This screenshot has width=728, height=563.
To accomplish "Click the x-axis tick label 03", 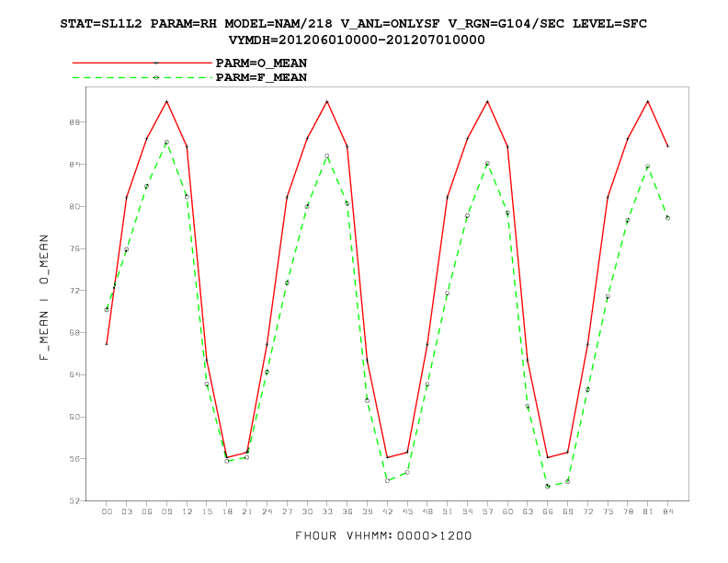I will tap(127, 511).
